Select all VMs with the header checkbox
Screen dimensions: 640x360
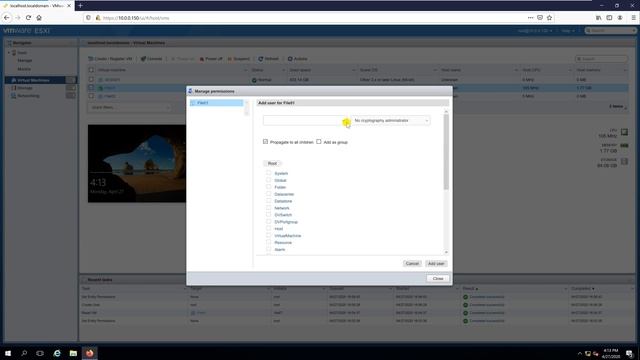coord(91,70)
